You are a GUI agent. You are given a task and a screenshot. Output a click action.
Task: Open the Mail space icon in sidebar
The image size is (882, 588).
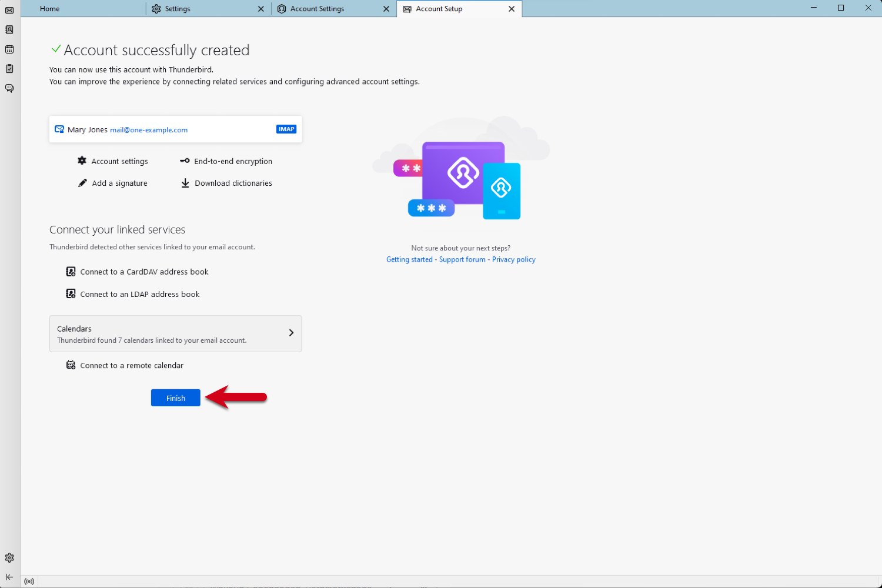[x=9, y=10]
